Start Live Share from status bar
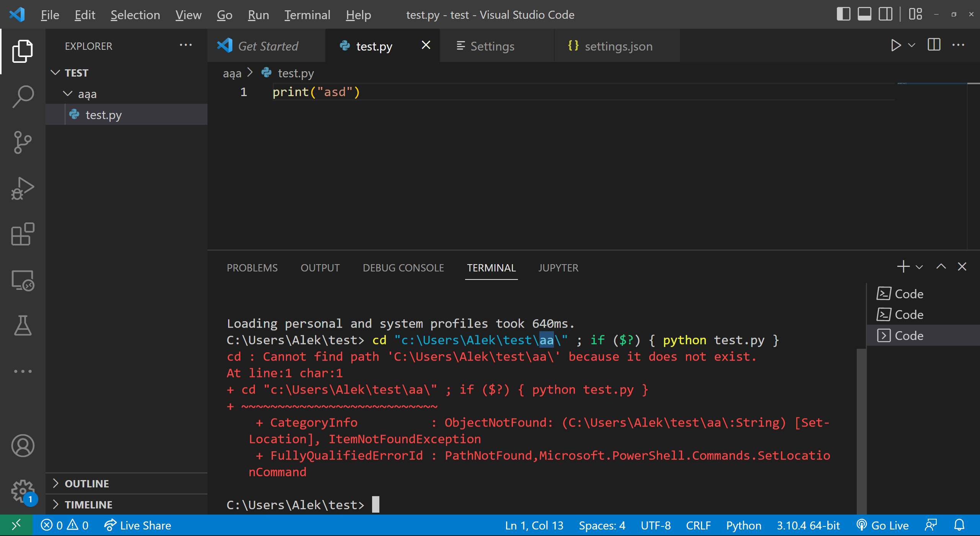Viewport: 980px width, 536px height. pos(137,525)
